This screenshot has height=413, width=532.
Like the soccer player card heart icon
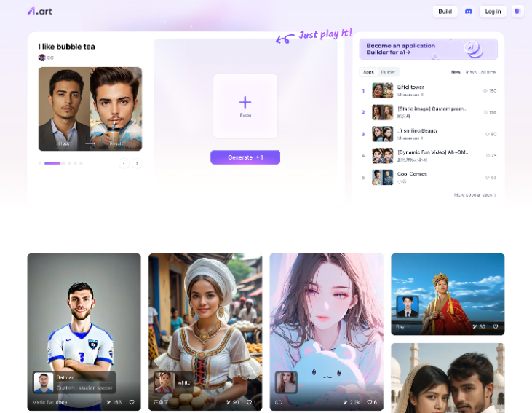tap(132, 402)
